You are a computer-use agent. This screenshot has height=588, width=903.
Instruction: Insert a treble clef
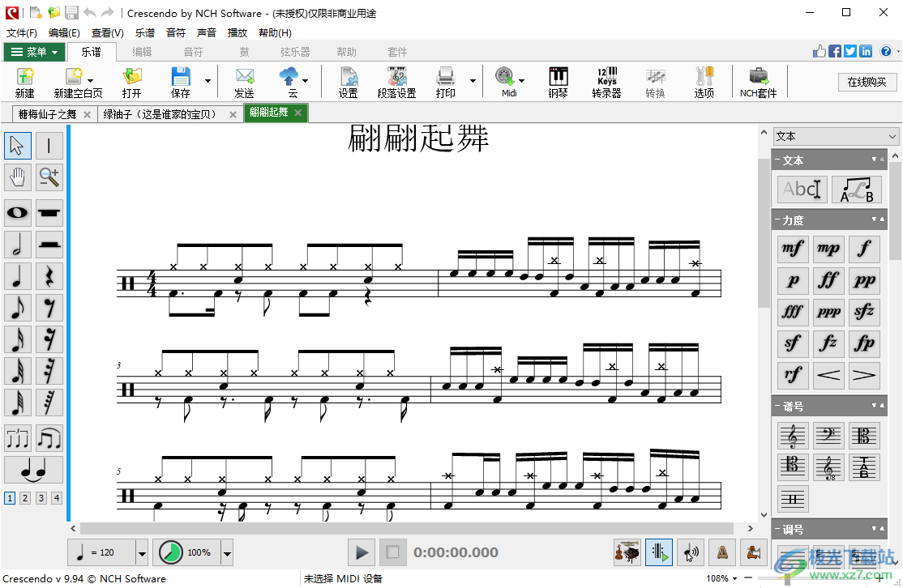(792, 436)
